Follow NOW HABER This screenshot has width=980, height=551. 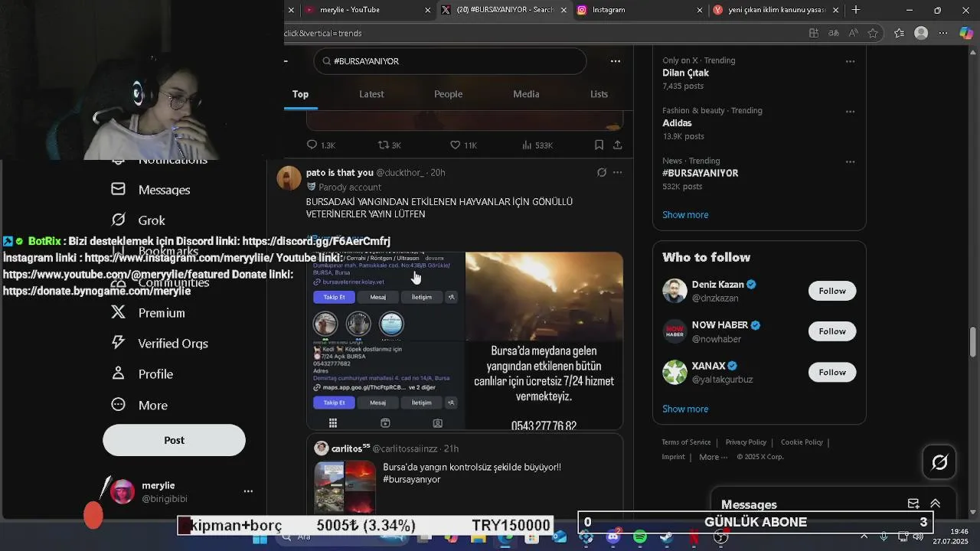pyautogui.click(x=832, y=331)
